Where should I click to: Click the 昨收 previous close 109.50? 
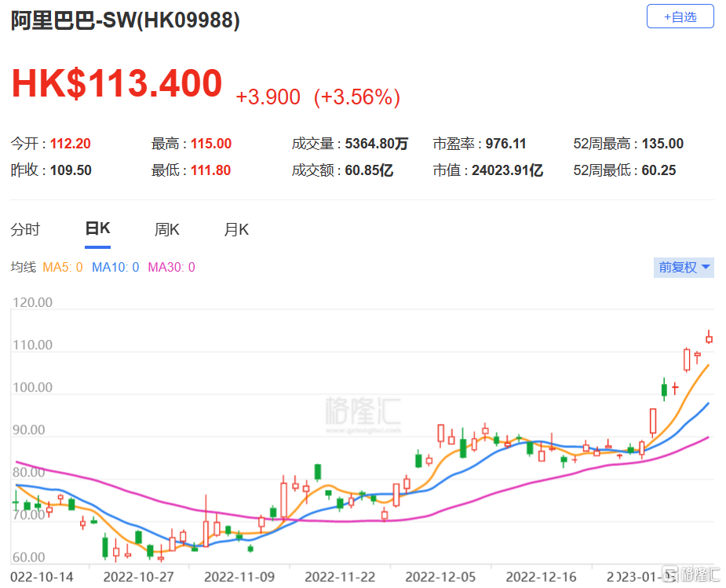coord(71,170)
